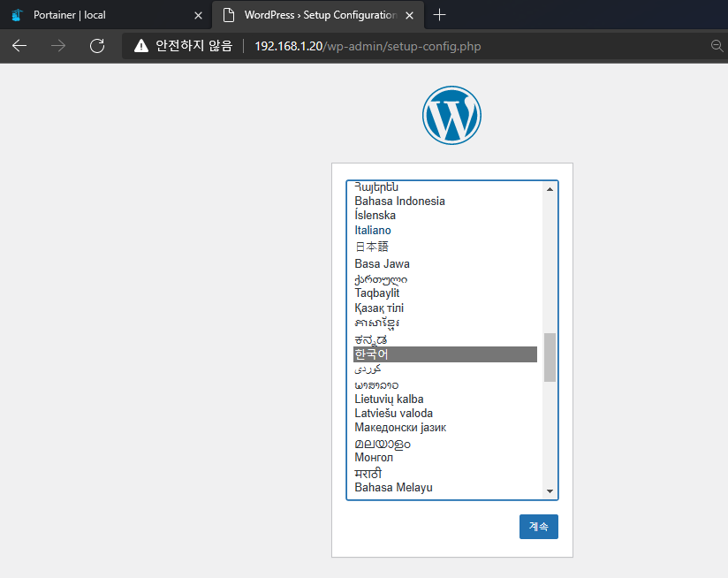
Task: Select Монгол language option
Action: point(445,458)
